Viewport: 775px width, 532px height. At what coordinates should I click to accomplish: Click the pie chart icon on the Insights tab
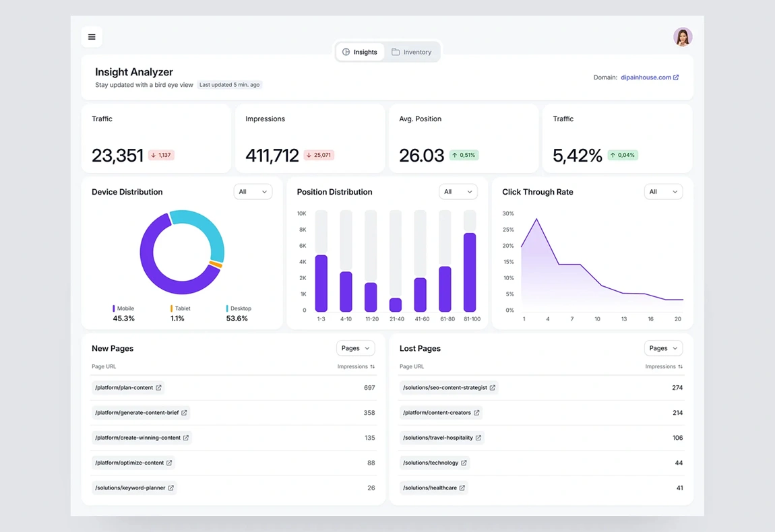pyautogui.click(x=346, y=52)
